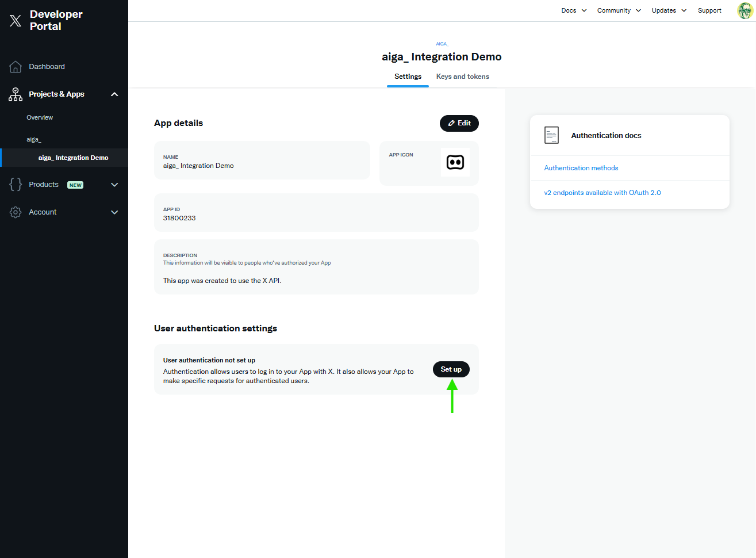756x558 pixels.
Task: Click the Authentication docs document icon
Action: (x=551, y=135)
